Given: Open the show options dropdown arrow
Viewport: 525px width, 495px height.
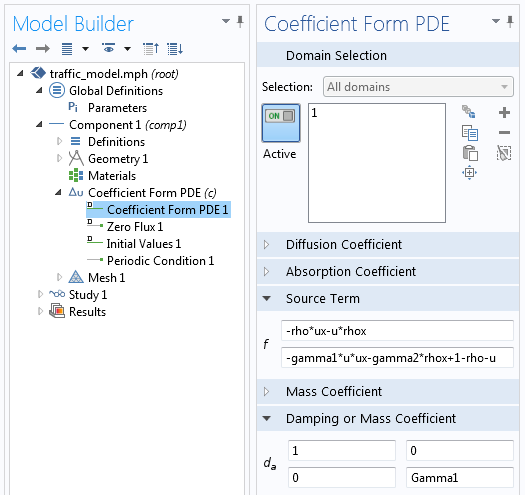Looking at the screenshot, I should pos(127,49).
